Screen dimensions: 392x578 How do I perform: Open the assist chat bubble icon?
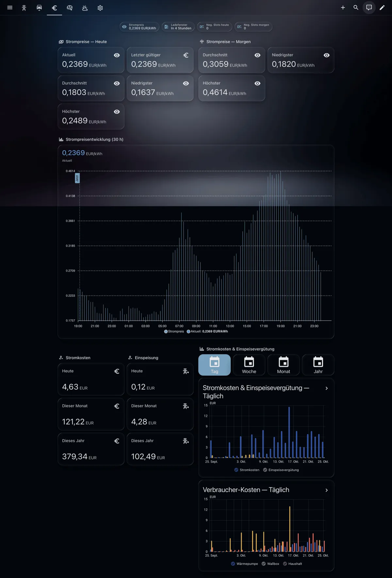coord(369,8)
